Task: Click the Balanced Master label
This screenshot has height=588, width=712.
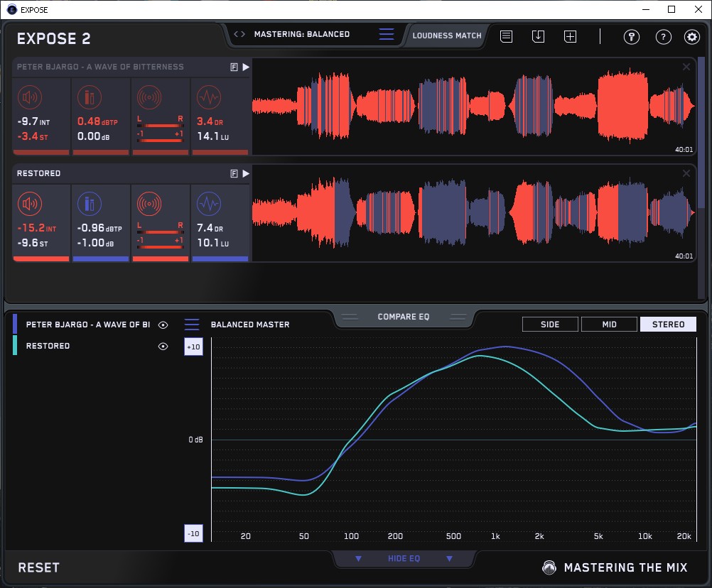Action: click(x=250, y=325)
